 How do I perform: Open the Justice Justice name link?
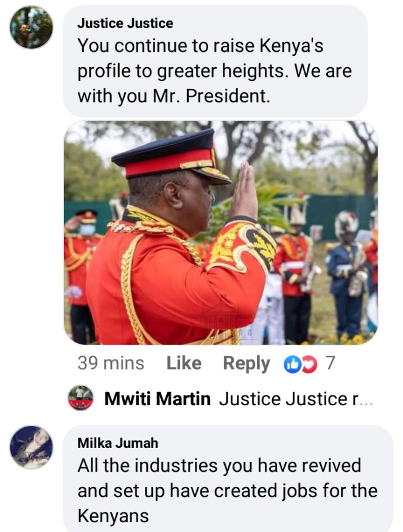[125, 23]
